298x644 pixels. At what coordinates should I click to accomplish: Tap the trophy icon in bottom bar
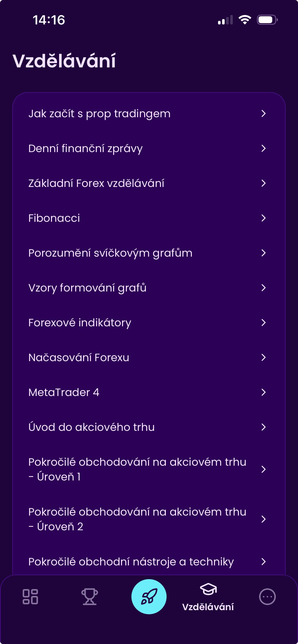coord(89,596)
